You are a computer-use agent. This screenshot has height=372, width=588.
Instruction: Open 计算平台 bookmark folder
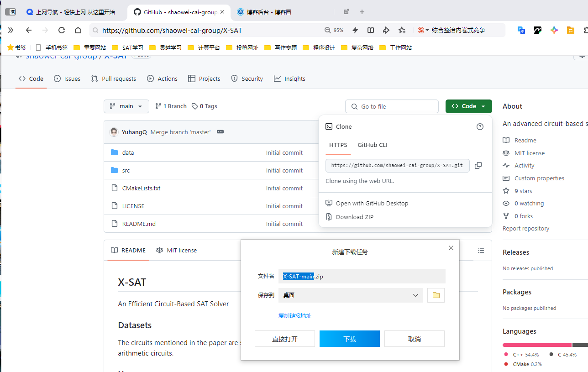coord(204,47)
